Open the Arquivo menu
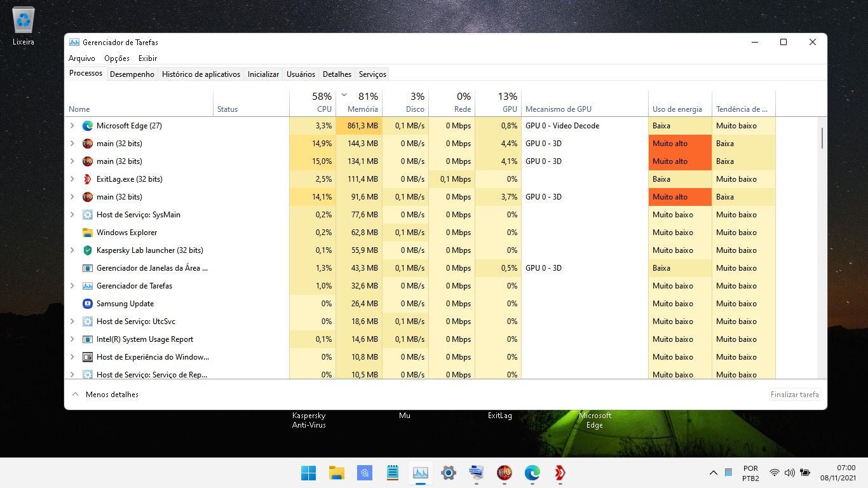 (82, 58)
